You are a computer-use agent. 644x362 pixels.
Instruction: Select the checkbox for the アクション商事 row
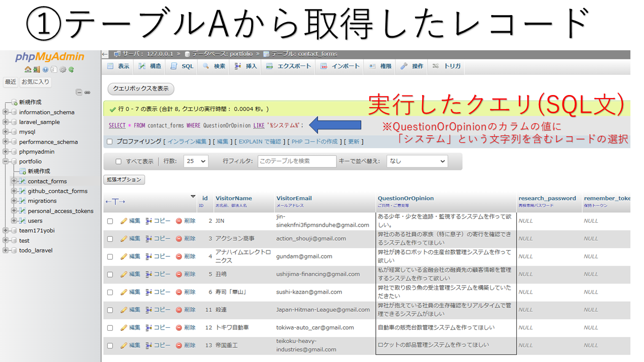[110, 238]
